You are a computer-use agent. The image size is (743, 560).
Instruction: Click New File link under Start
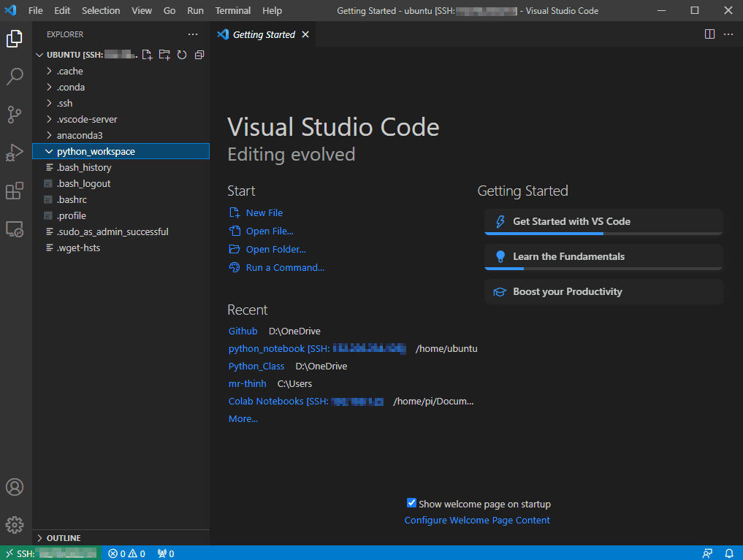(256, 213)
